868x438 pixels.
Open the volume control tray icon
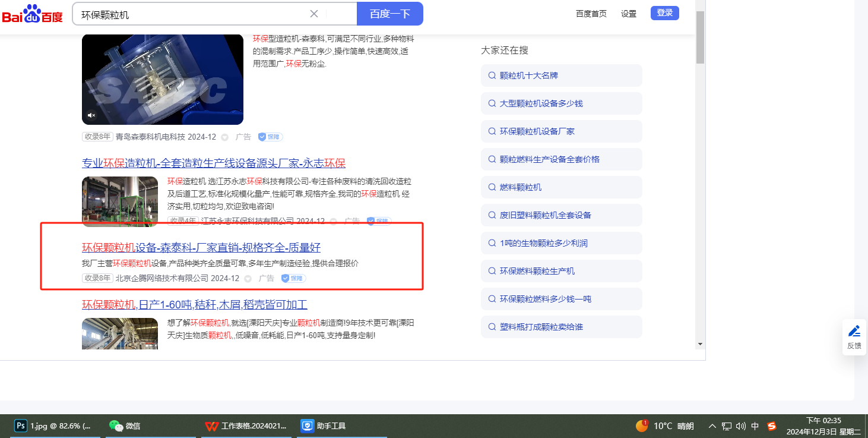[x=740, y=426]
